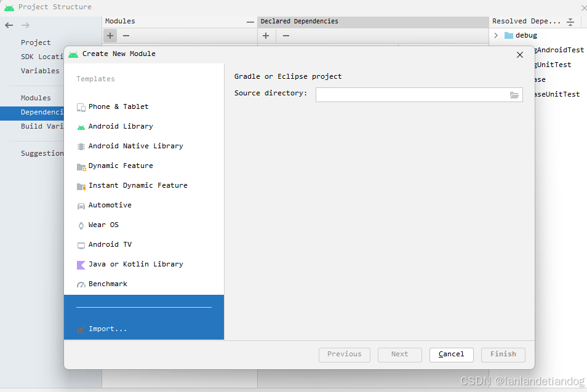Screen dimensions: 587x392
Task: Select the Dynamic Feature template
Action: pos(121,166)
